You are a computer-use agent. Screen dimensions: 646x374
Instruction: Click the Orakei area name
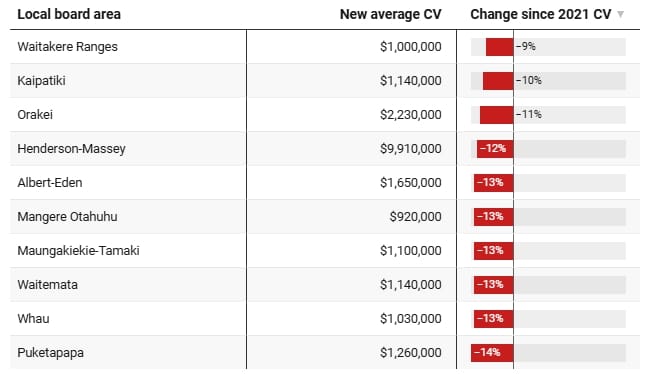[x=35, y=115]
